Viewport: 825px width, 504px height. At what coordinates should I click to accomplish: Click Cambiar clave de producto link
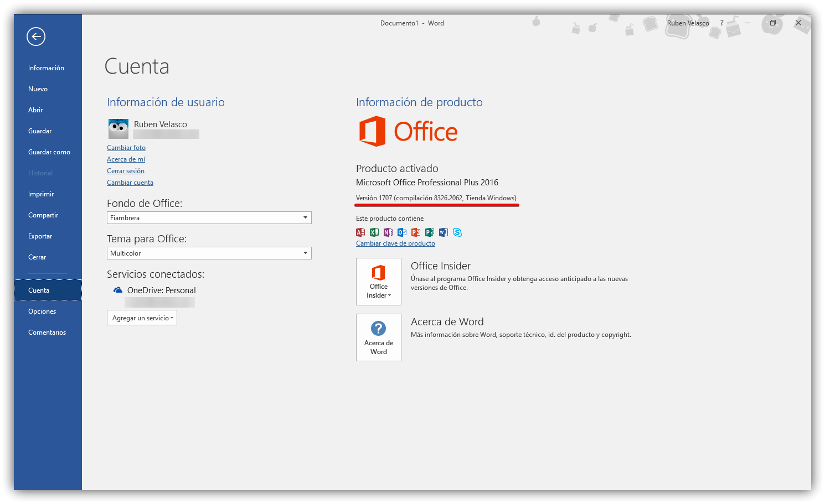coord(395,243)
